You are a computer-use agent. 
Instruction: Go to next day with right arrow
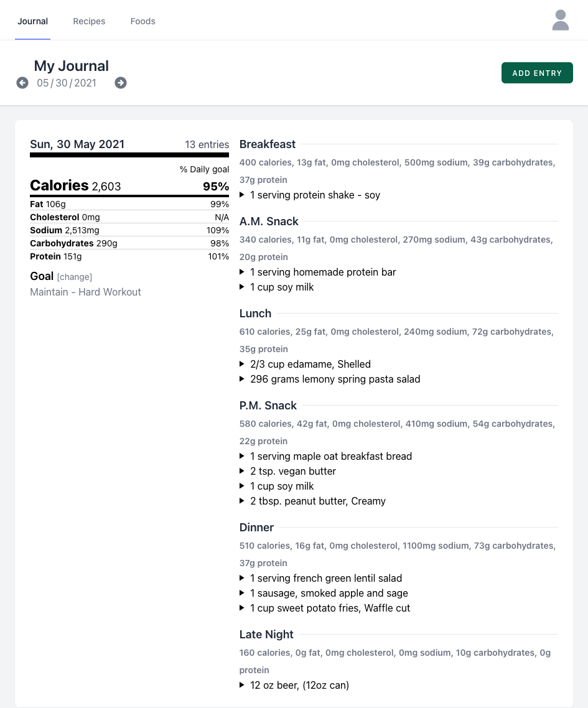(121, 83)
